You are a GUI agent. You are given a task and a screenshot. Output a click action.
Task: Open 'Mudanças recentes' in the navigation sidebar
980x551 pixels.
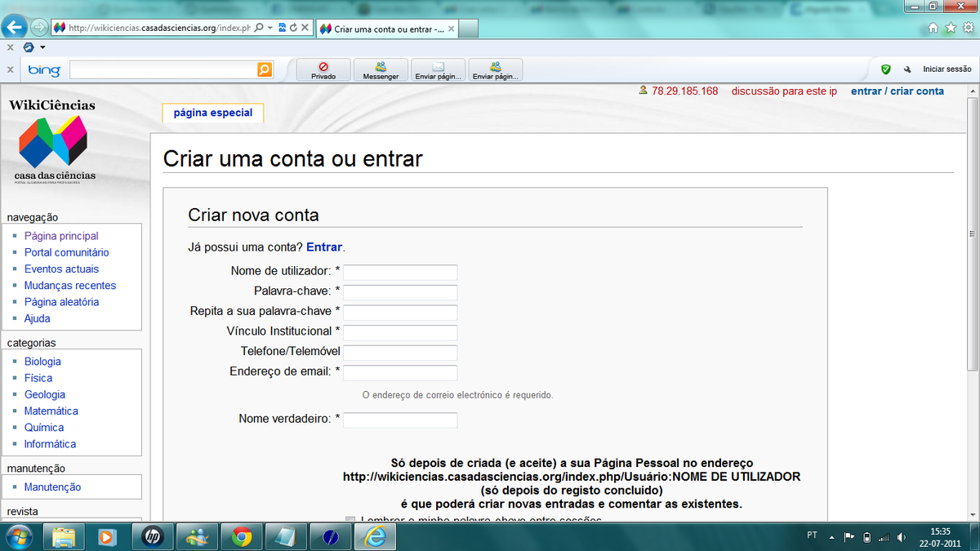(x=70, y=286)
